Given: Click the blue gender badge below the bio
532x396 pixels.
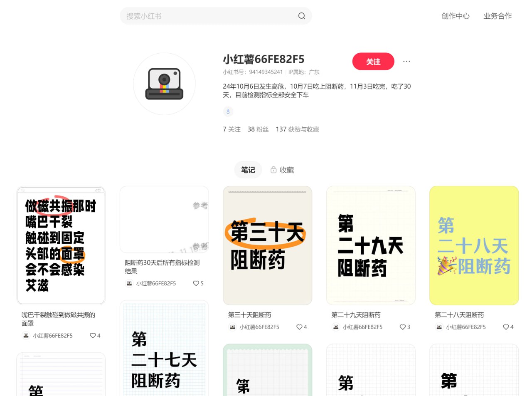Looking at the screenshot, I should coord(228,111).
